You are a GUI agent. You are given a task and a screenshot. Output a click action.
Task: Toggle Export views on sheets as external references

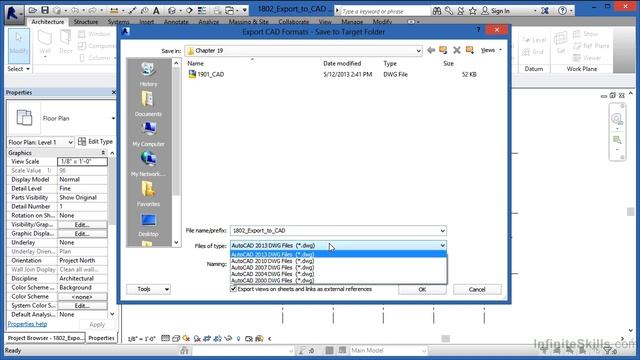pyautogui.click(x=233, y=289)
